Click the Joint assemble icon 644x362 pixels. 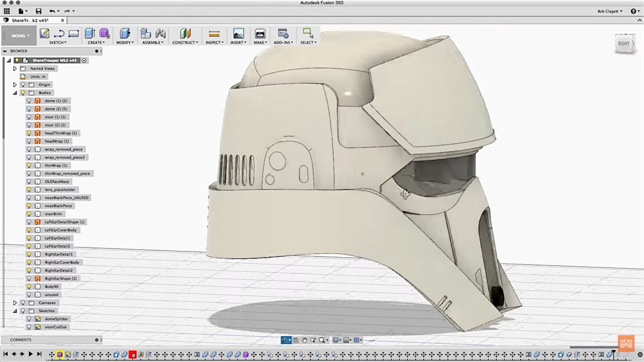point(160,33)
